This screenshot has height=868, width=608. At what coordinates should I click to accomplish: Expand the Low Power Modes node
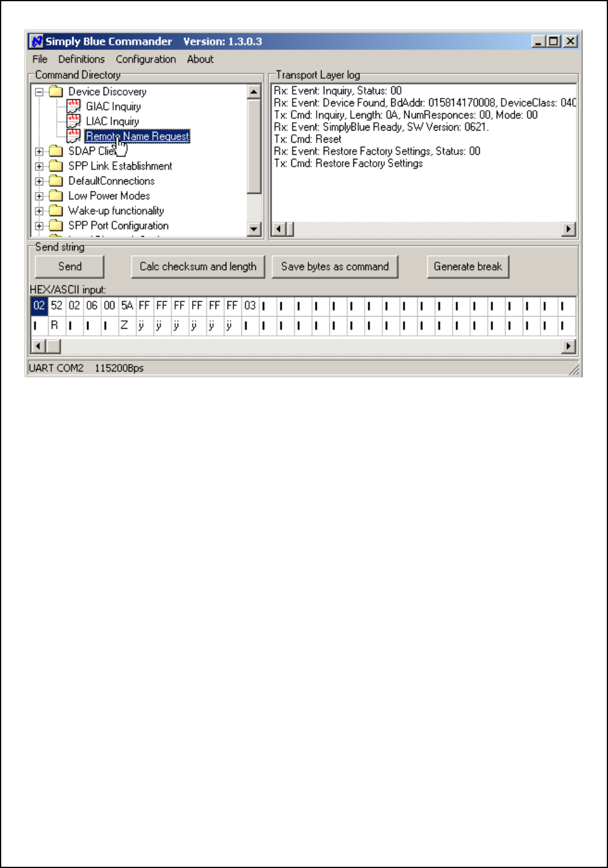pyautogui.click(x=39, y=196)
